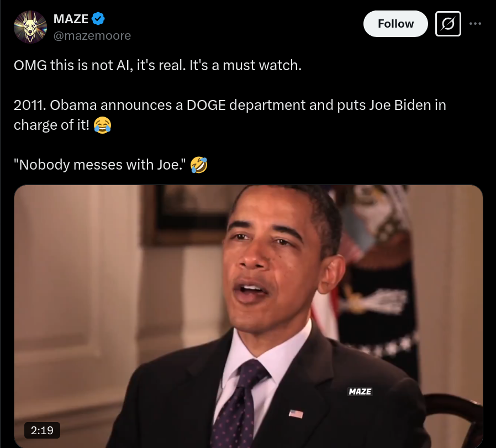
Task: Click the MAZE display name
Action: [x=71, y=19]
